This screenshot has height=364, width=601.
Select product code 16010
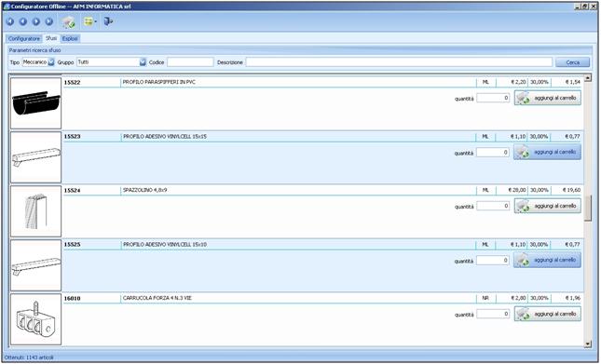point(72,298)
